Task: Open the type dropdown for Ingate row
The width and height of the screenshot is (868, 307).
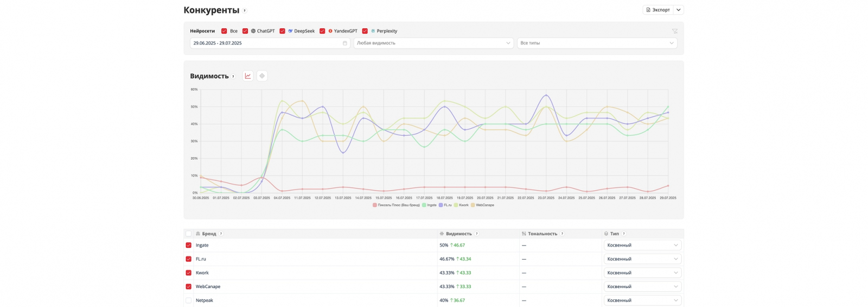Action: pyautogui.click(x=642, y=245)
